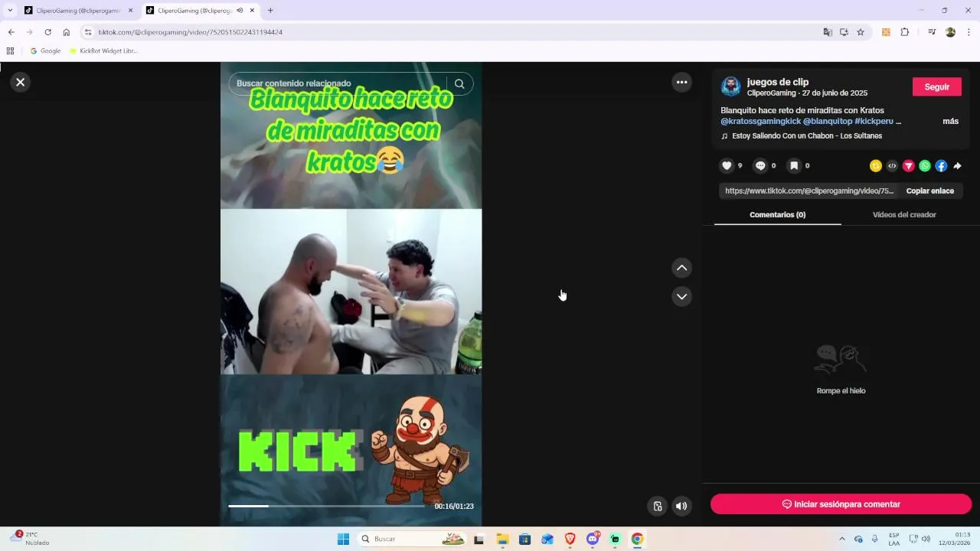The width and height of the screenshot is (980, 551).
Task: Share video on Facebook
Action: 941,165
